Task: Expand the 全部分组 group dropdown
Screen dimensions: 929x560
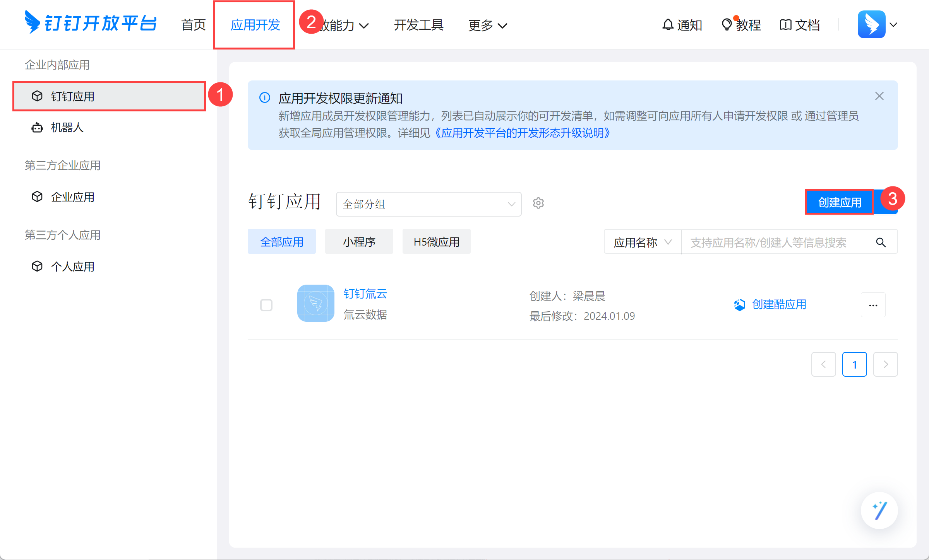Action: (x=429, y=204)
